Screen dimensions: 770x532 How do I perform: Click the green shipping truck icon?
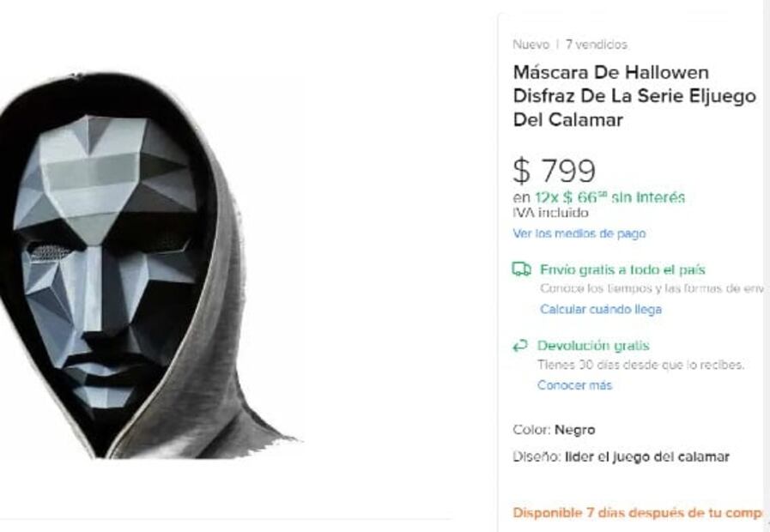tap(521, 269)
